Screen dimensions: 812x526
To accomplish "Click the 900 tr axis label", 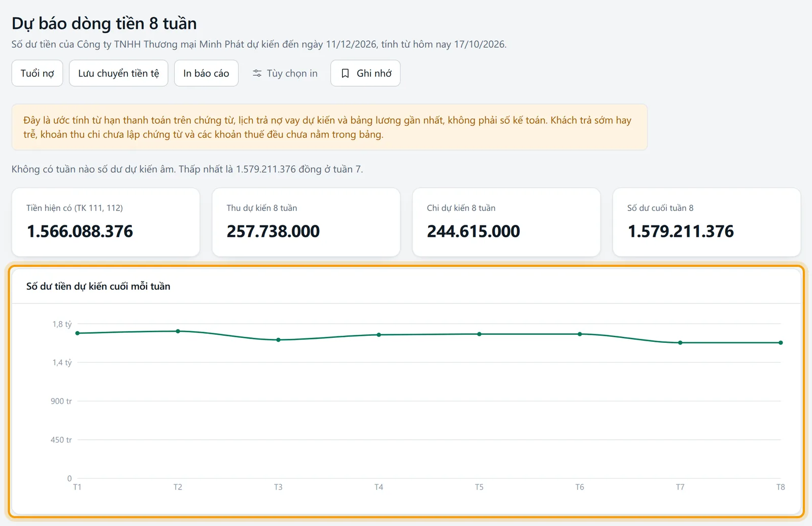I will tap(61, 401).
